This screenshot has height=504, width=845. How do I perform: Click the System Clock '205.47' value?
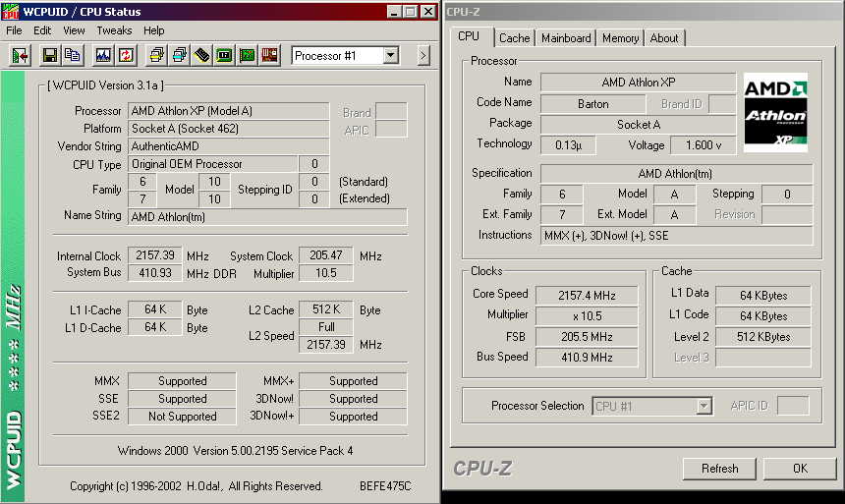click(325, 255)
